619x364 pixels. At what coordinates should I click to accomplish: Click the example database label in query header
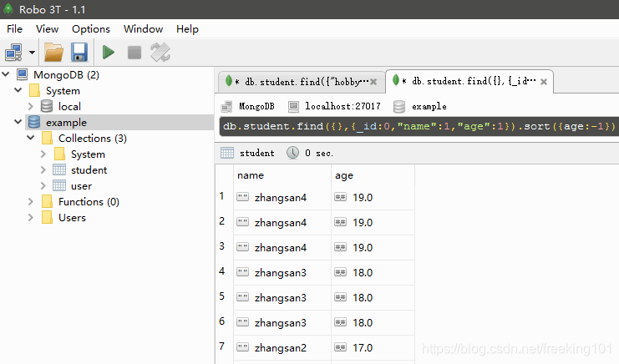pyautogui.click(x=429, y=107)
